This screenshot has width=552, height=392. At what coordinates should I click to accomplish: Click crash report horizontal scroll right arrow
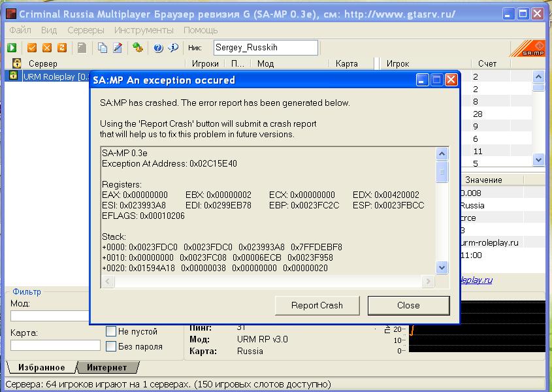(428, 281)
